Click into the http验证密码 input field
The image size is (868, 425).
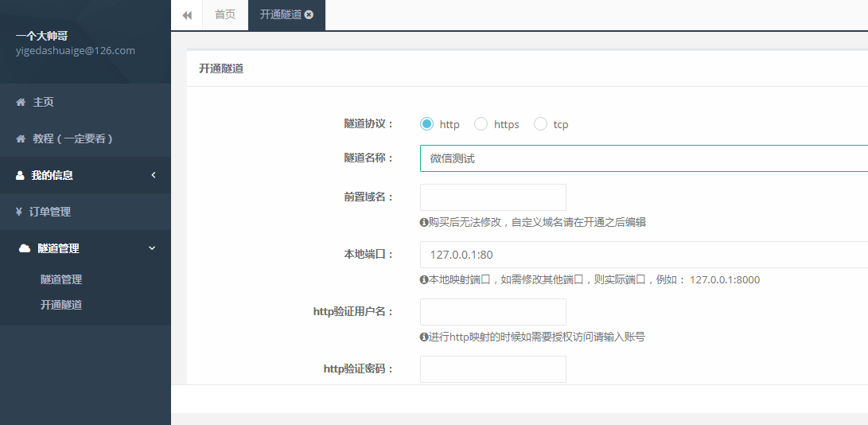coord(493,369)
